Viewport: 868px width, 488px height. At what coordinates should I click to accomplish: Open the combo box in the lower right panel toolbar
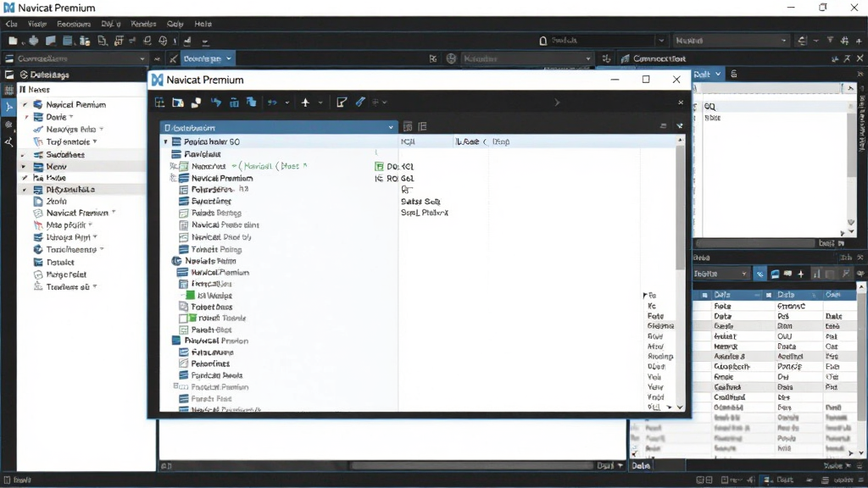721,274
